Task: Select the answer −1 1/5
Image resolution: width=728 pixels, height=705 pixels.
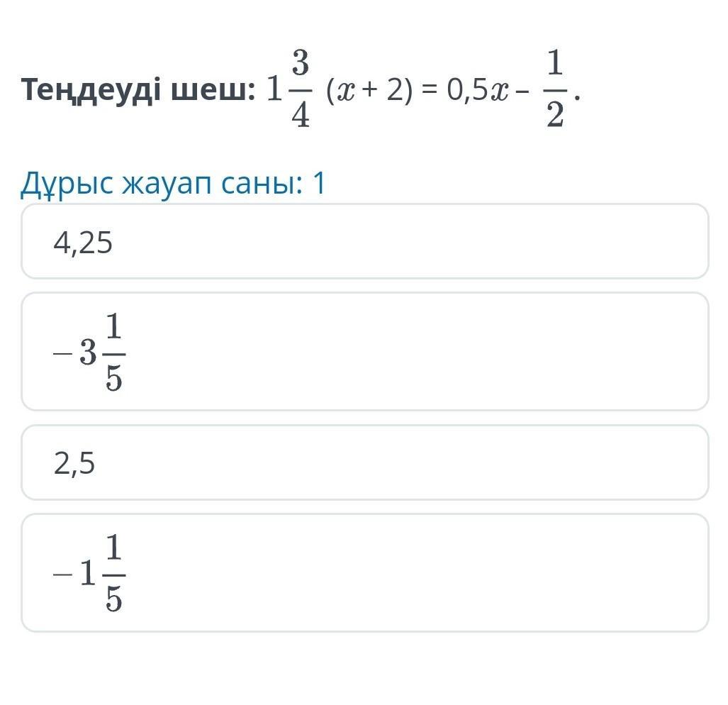Action: coord(365,572)
